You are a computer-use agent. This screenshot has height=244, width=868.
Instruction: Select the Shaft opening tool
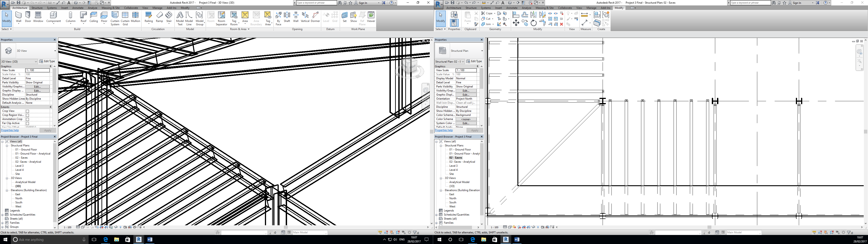tap(287, 17)
